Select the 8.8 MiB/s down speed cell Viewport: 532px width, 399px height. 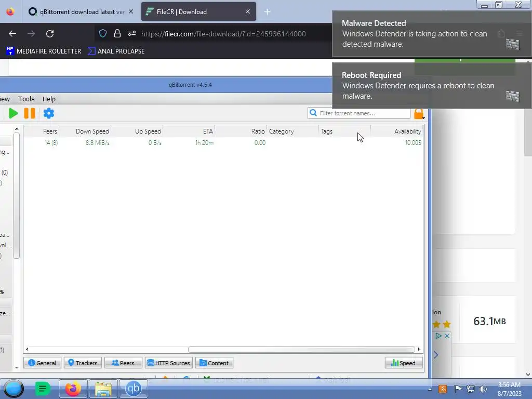(x=97, y=143)
